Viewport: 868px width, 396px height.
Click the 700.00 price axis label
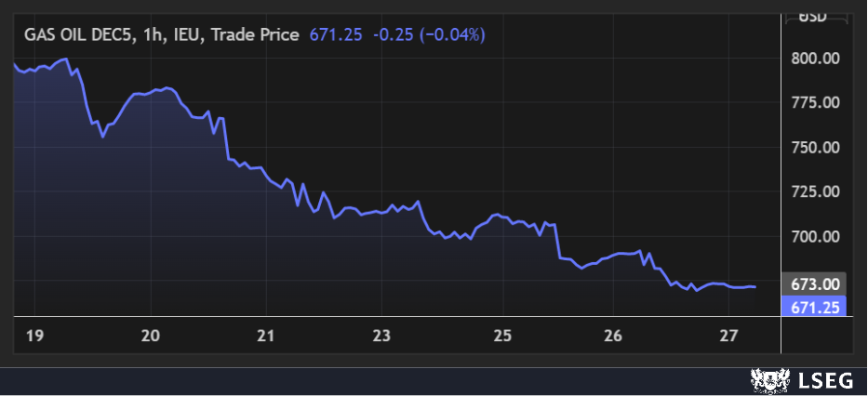(815, 237)
